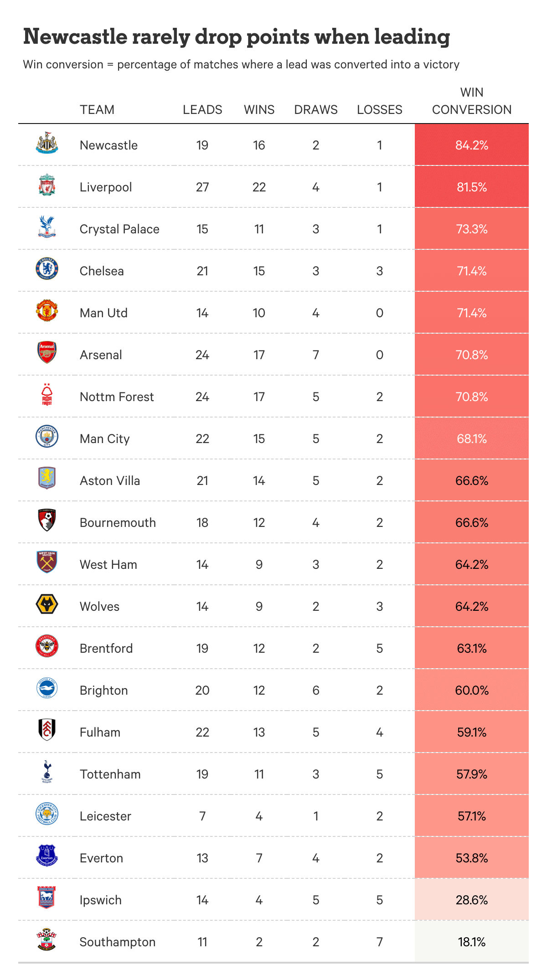Image resolution: width=547 pixels, height=980 pixels.
Task: Click the Everton crest icon
Action: tap(47, 856)
